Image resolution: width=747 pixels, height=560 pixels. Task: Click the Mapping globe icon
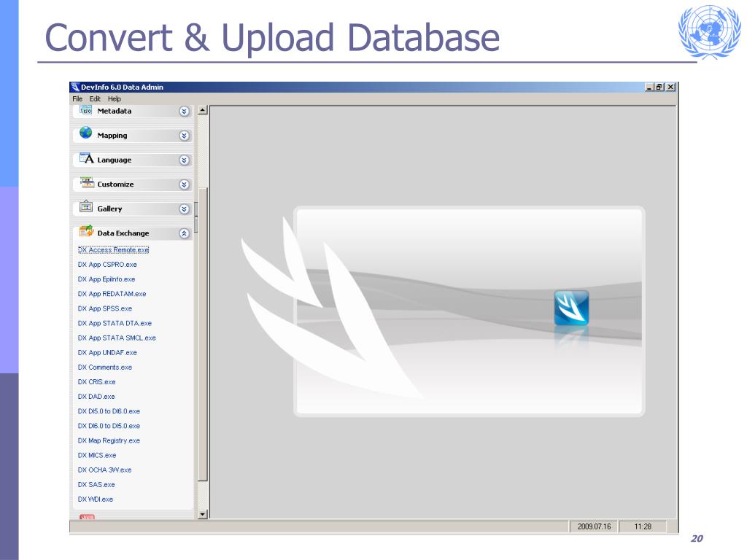tap(86, 133)
